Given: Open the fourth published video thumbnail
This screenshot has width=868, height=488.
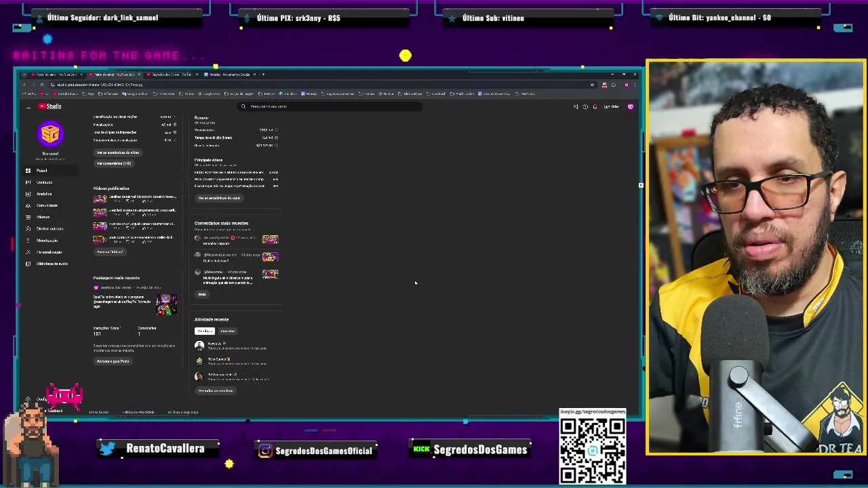Looking at the screenshot, I should point(100,239).
